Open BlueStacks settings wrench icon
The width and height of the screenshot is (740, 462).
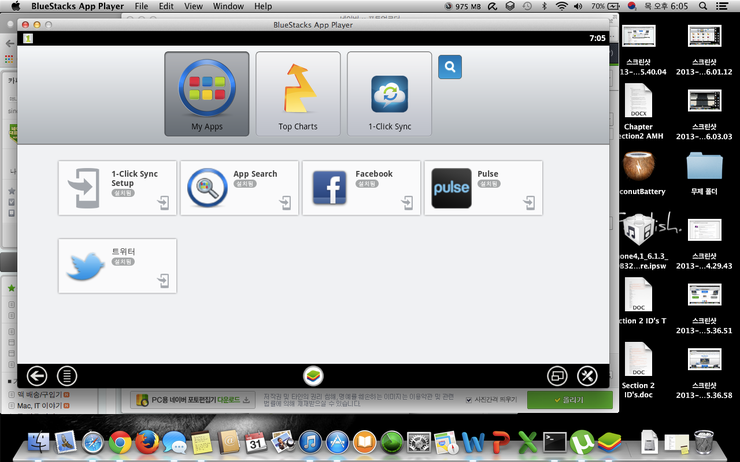pyautogui.click(x=587, y=376)
